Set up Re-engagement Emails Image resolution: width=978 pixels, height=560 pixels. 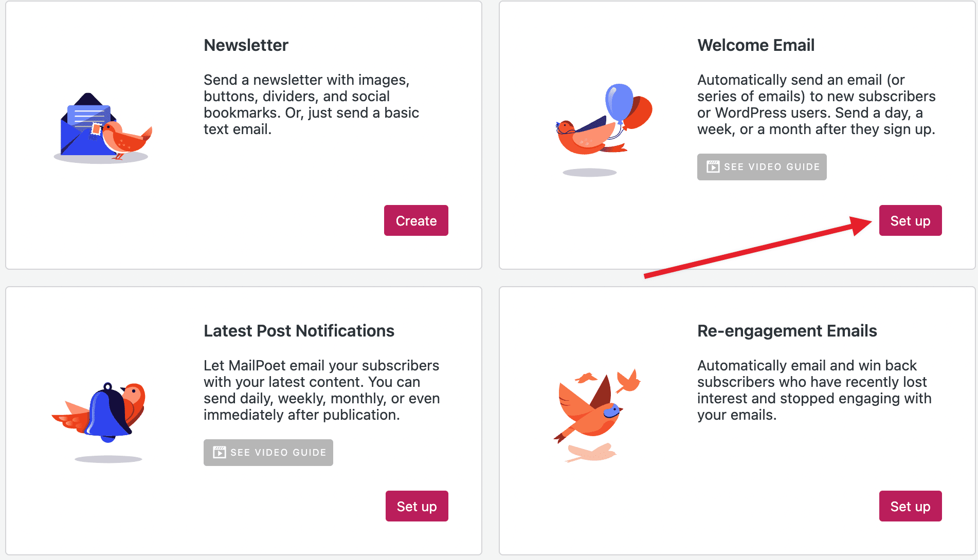(x=910, y=507)
